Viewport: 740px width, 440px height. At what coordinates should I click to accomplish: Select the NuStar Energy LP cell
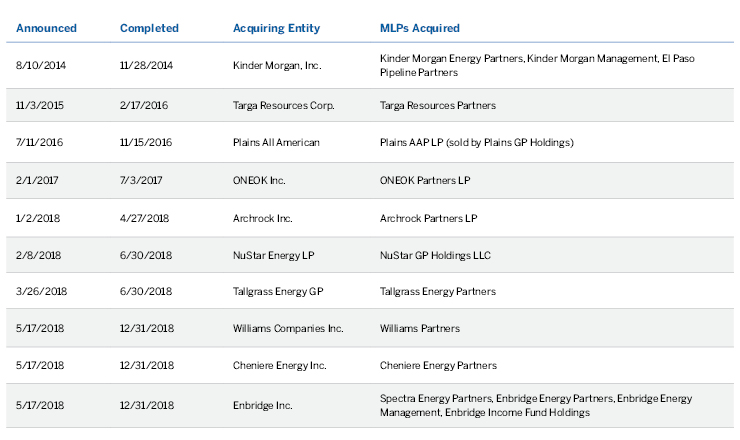coord(272,254)
